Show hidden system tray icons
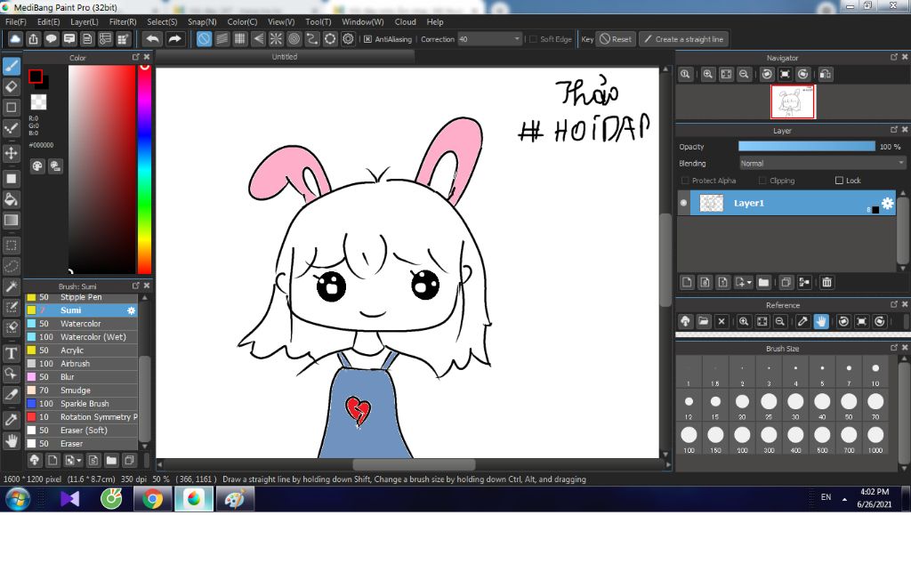Viewport: 911px width, 588px height. [844, 499]
